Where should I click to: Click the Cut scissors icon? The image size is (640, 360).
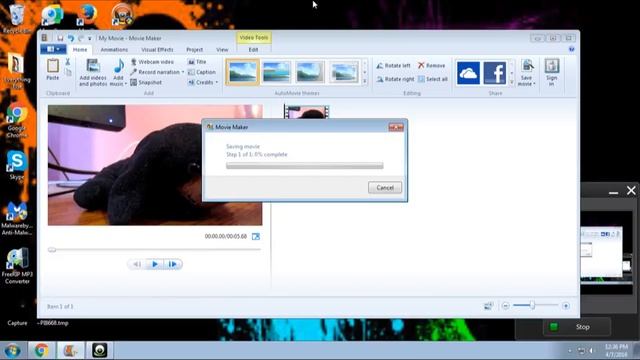68,62
